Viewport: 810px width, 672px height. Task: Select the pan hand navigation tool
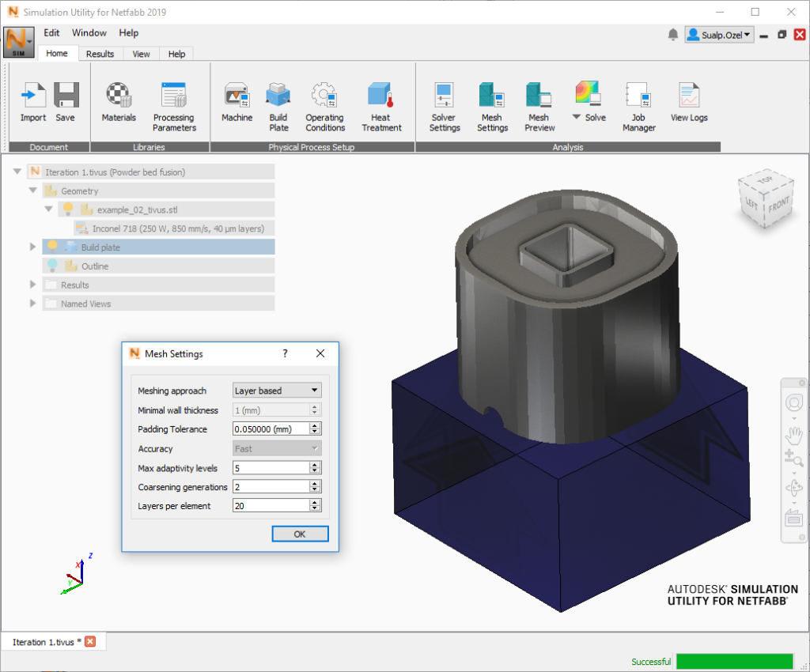(x=794, y=436)
